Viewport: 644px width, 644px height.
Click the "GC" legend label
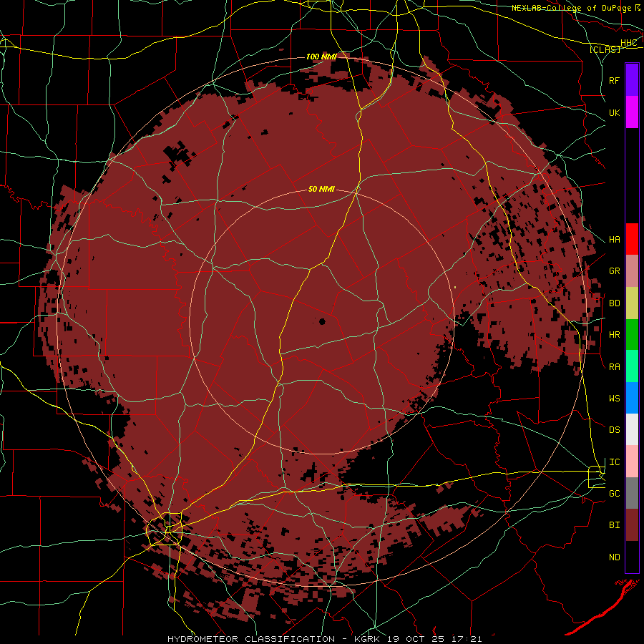click(614, 494)
